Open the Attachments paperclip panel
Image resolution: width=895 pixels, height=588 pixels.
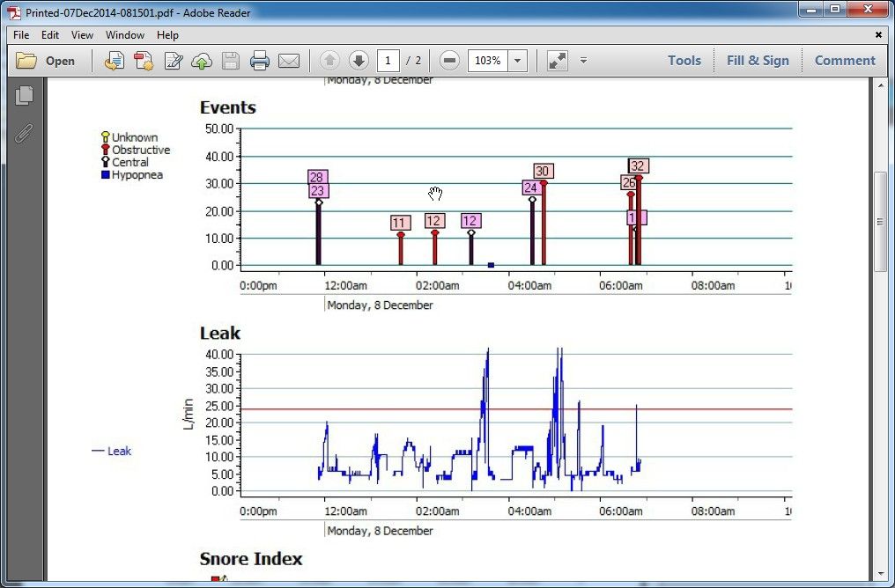point(24,133)
